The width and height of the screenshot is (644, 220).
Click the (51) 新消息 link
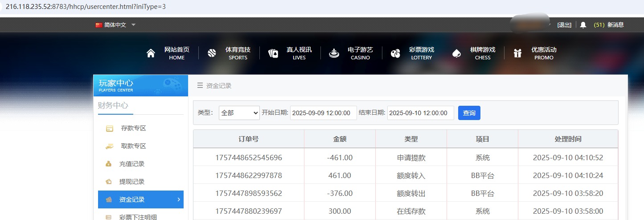609,25
